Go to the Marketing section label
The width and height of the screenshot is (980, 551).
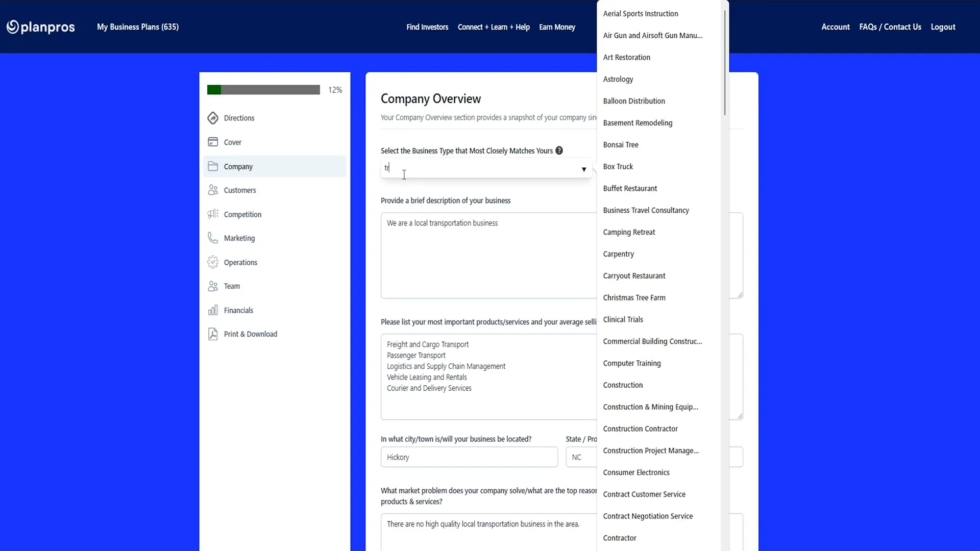click(x=239, y=238)
